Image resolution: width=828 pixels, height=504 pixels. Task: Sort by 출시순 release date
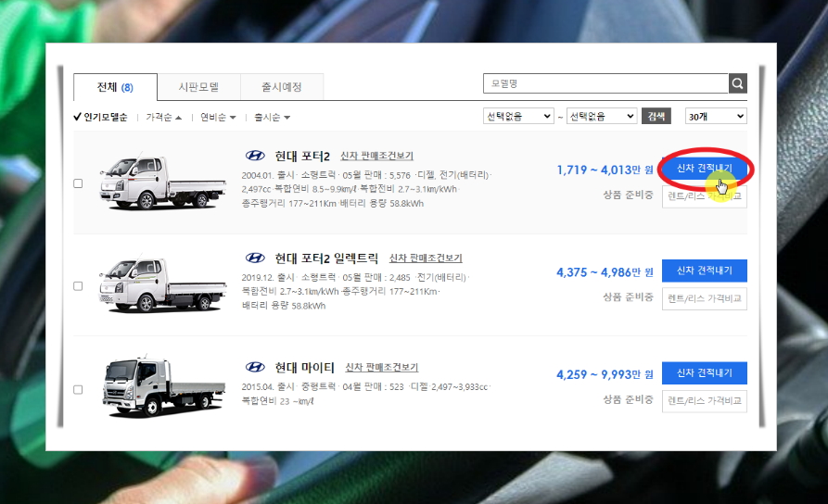272,117
